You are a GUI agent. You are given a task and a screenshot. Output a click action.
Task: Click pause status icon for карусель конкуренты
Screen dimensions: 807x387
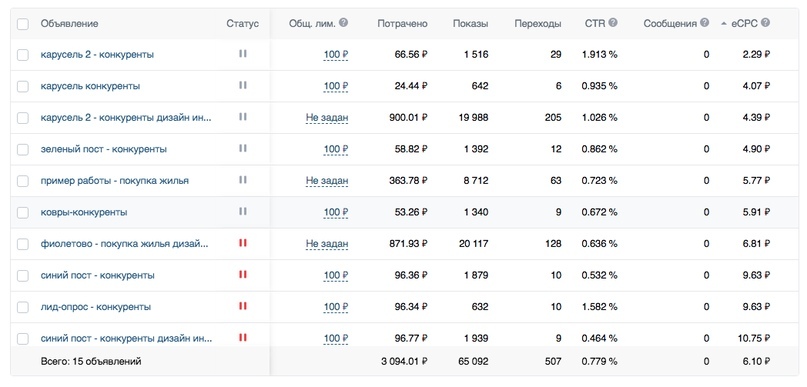point(243,85)
